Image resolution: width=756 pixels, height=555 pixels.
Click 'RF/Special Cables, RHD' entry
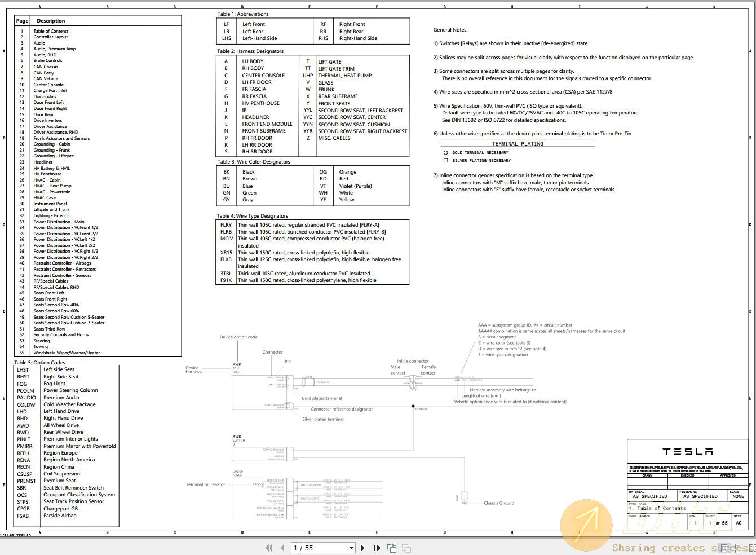click(56, 287)
